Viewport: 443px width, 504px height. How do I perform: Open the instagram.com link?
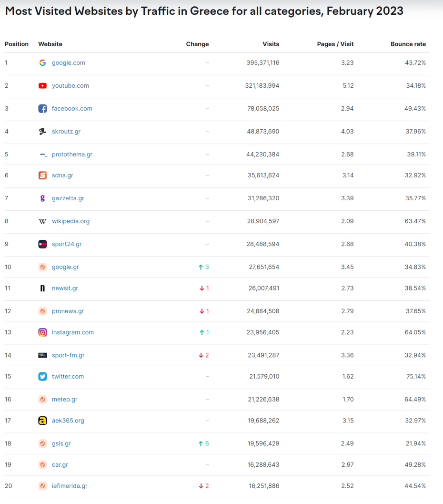coord(73,332)
